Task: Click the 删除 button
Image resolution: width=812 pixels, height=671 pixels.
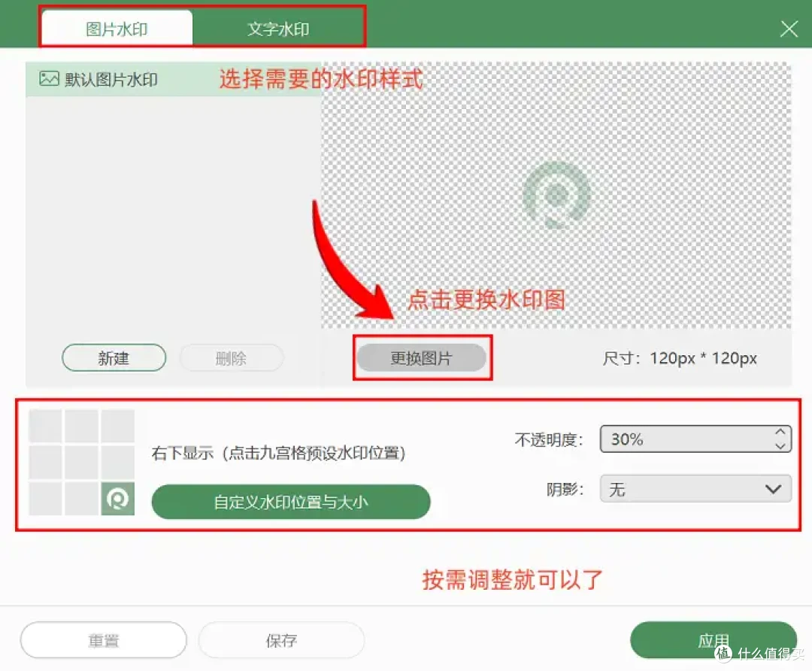Action: point(232,357)
